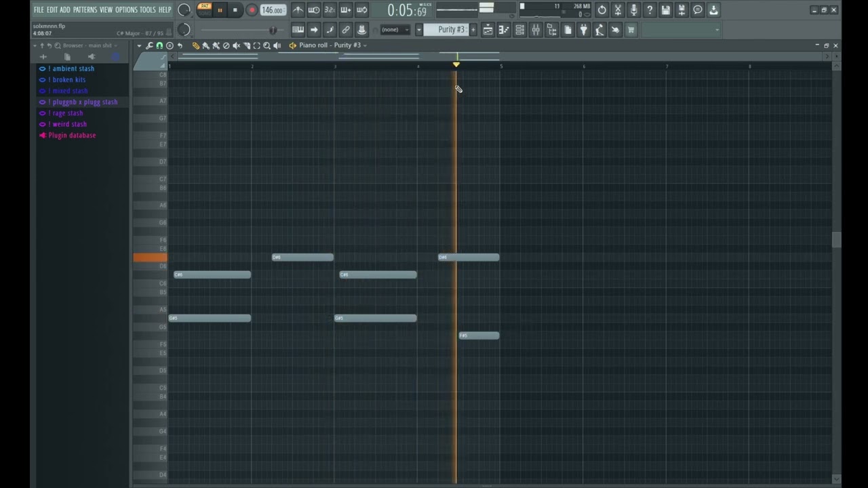
Task: Toggle the piano roll snap magnet
Action: click(x=159, y=45)
